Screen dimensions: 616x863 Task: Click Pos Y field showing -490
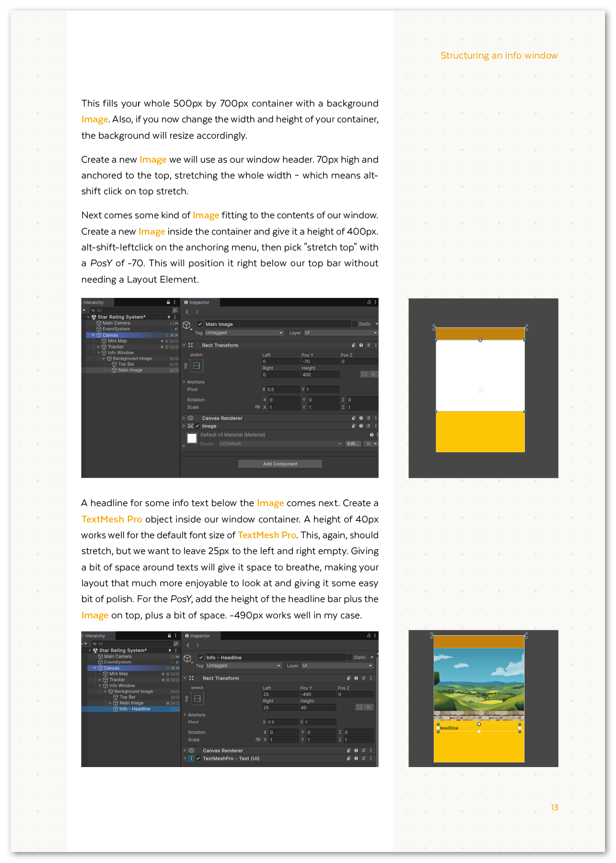pos(318,694)
